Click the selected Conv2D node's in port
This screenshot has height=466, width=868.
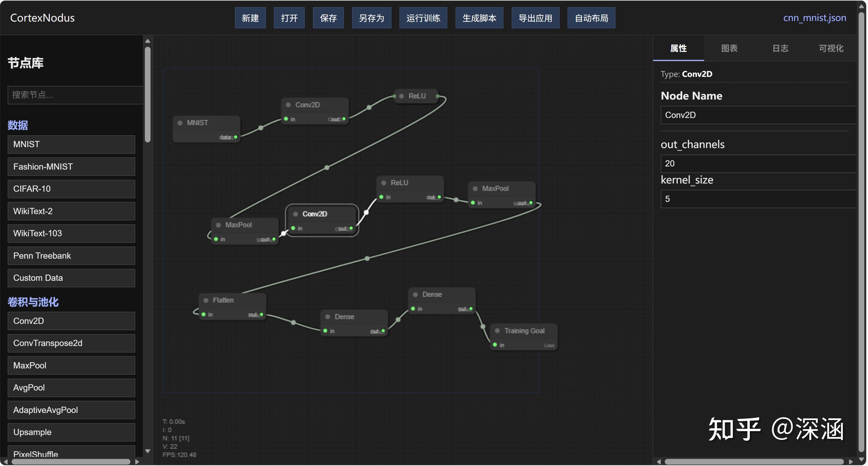(x=293, y=229)
